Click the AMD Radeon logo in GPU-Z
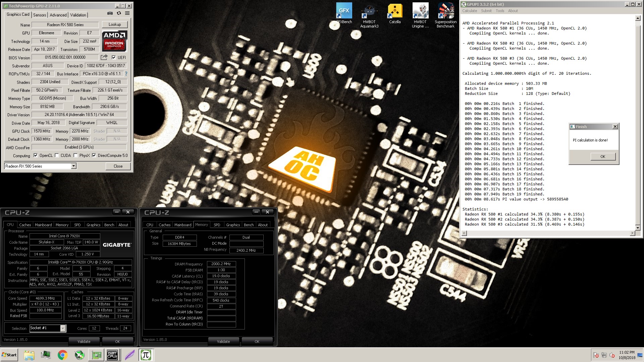The height and width of the screenshot is (362, 644). coord(114,41)
